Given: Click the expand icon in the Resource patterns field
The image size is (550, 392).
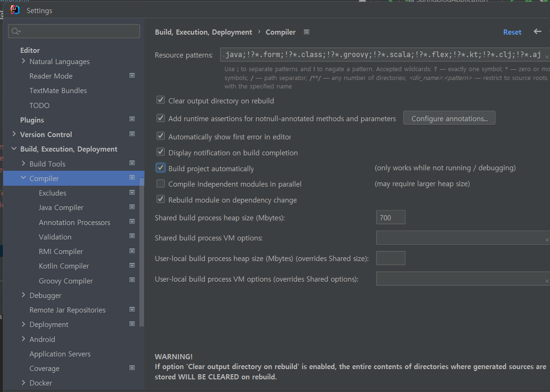Looking at the screenshot, I should 547,56.
